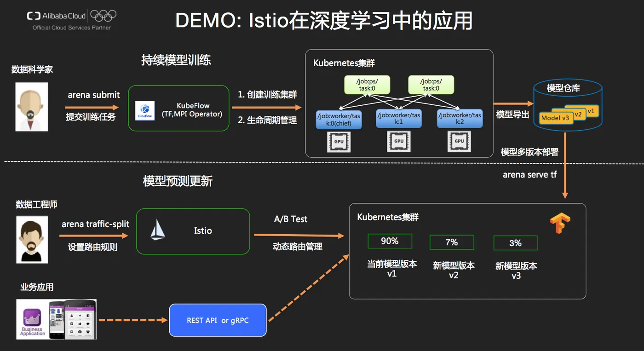Click the 设置路由规则 text
The image size is (644, 351).
(x=92, y=247)
